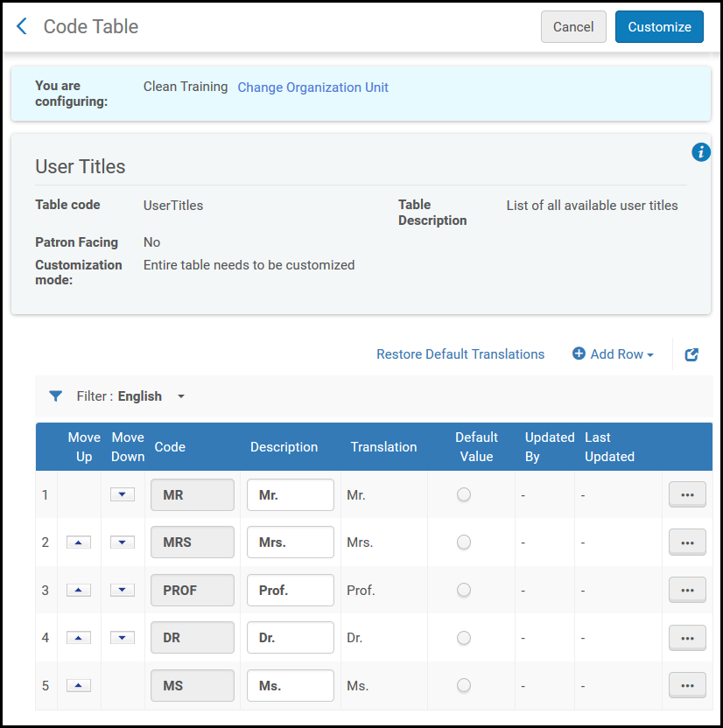
Task: Click the DR code field
Action: click(x=193, y=638)
